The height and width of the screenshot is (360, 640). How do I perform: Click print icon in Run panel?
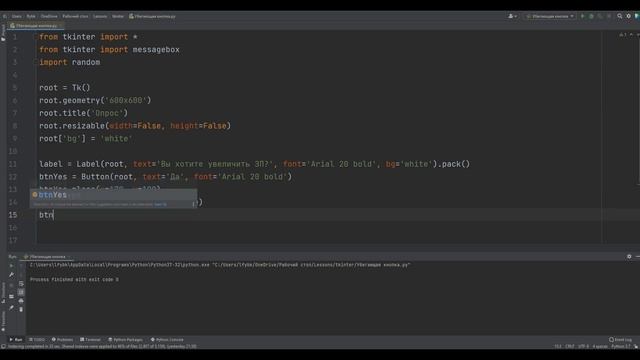point(21,301)
